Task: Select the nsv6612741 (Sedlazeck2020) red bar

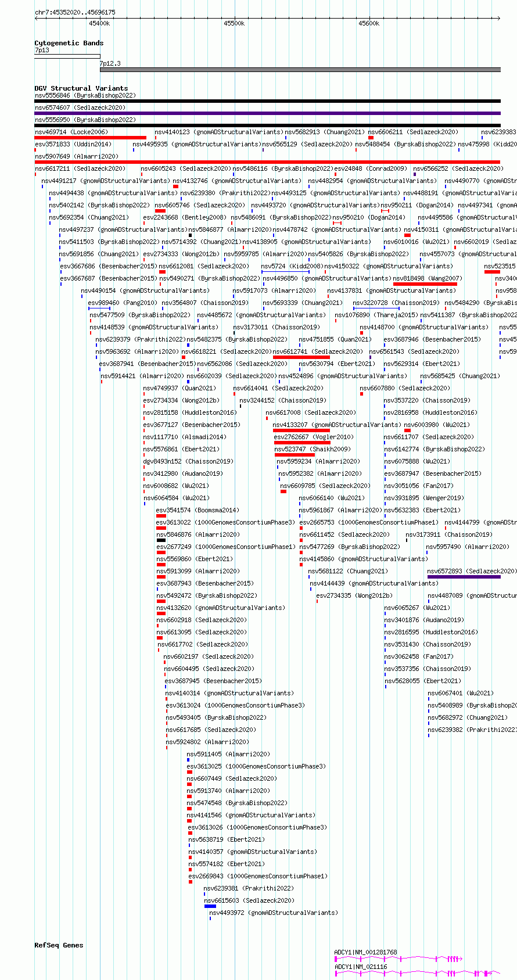Action: [301, 357]
